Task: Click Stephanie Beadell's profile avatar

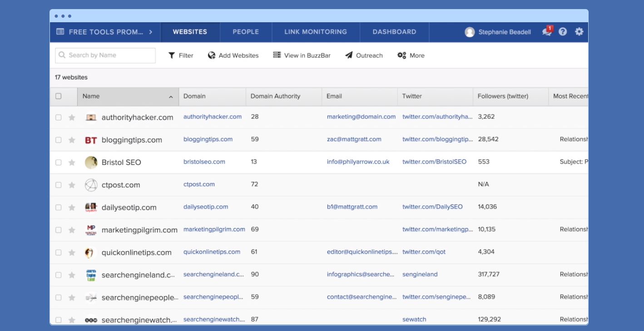Action: [x=470, y=32]
